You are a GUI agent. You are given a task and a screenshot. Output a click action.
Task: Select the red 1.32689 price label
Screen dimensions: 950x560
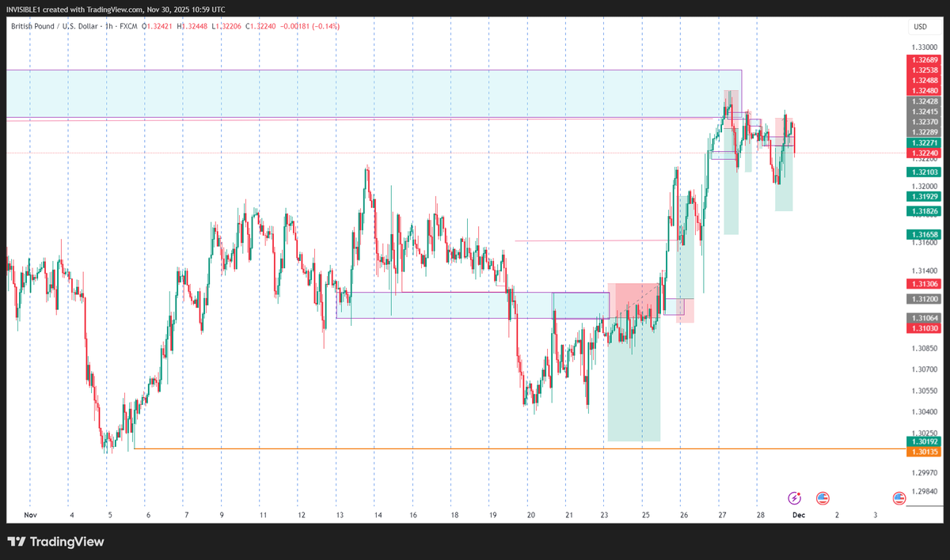(925, 60)
